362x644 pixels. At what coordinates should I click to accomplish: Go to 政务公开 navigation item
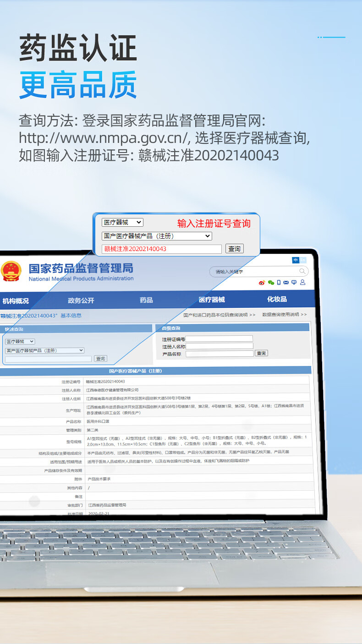click(x=81, y=300)
